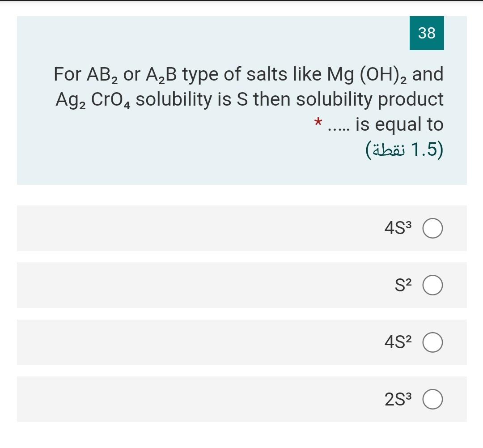This screenshot has height=448, width=483.
Task: Click the S² option label text
Action: 404,285
